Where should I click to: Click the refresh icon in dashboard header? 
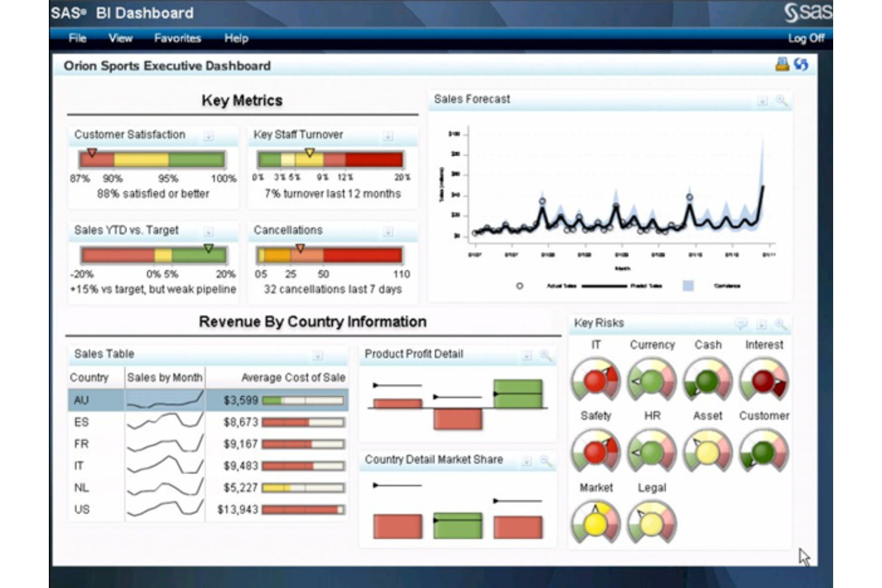[801, 64]
